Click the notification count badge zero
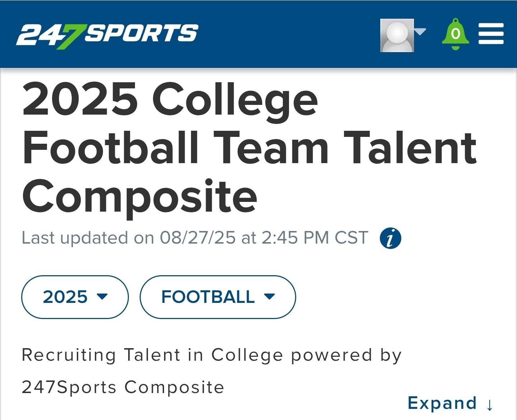517x420 pixels. (x=456, y=34)
